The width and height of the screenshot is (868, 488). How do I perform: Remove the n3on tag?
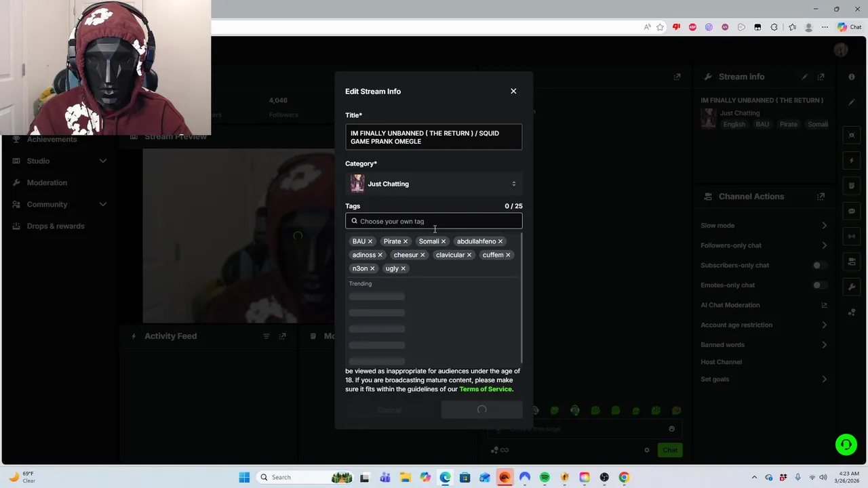372,268
